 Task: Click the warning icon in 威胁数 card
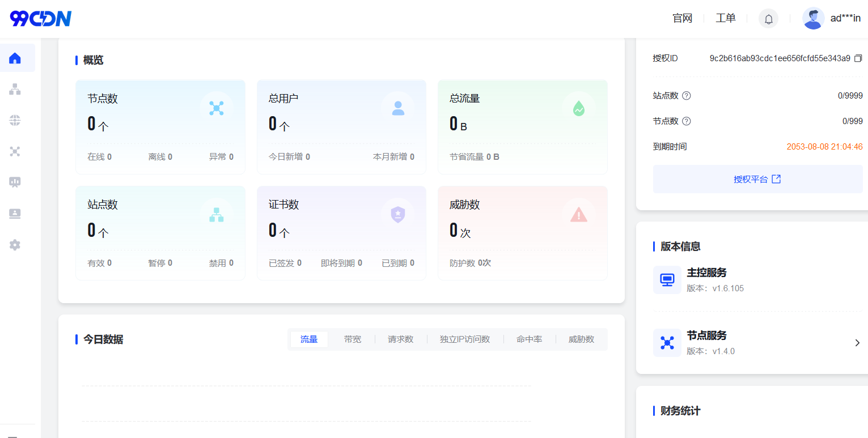(x=579, y=215)
